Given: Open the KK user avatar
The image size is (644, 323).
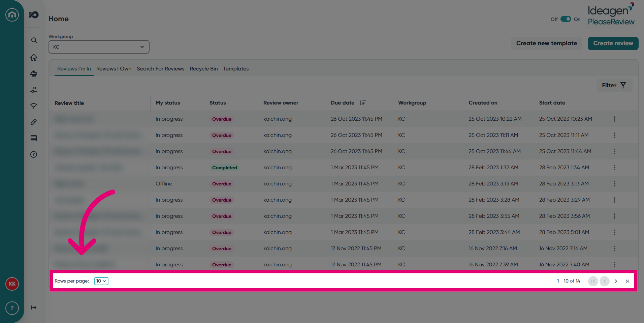Looking at the screenshot, I should (x=12, y=284).
